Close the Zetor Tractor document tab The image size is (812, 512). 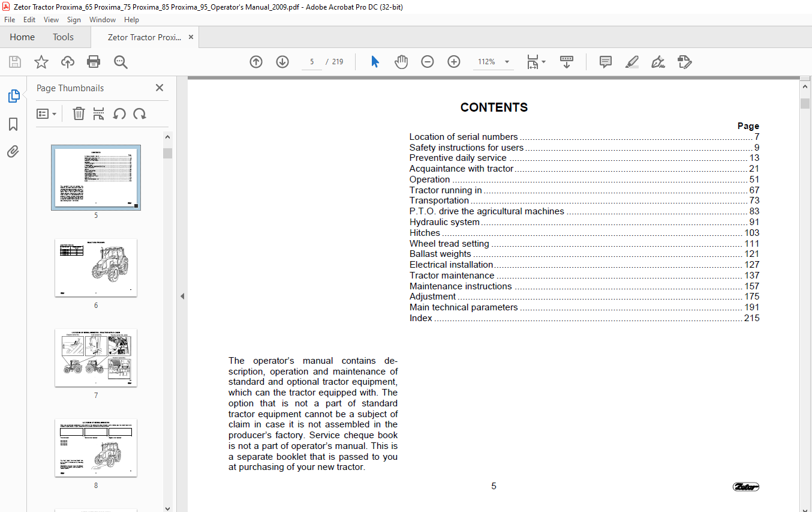pyautogui.click(x=191, y=37)
